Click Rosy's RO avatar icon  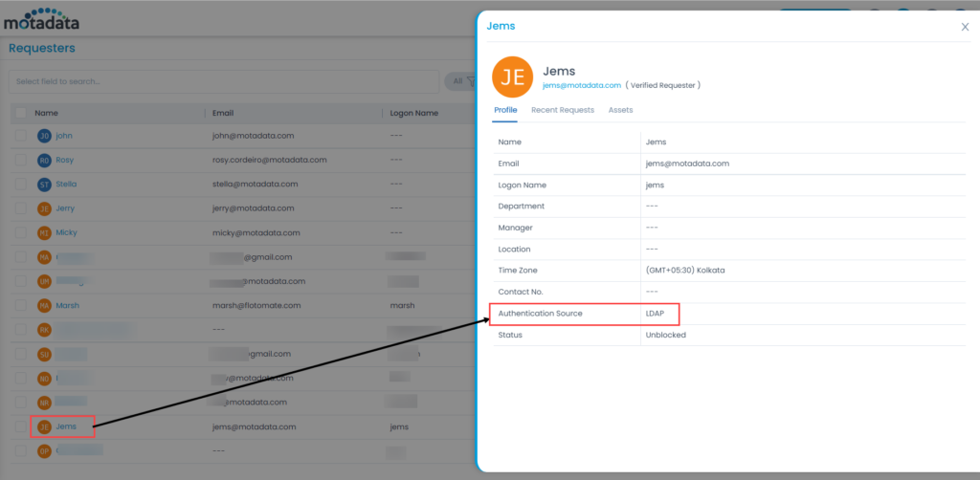click(44, 160)
